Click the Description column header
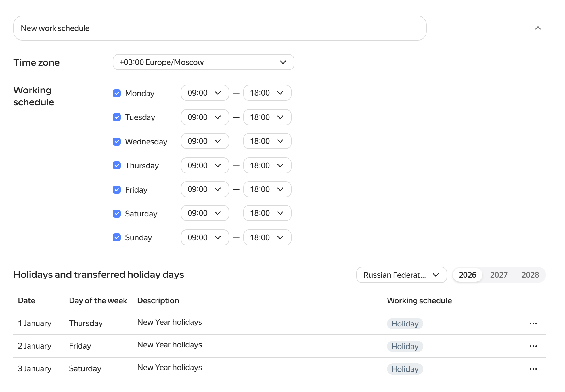The width and height of the screenshot is (565, 392). pos(158,300)
